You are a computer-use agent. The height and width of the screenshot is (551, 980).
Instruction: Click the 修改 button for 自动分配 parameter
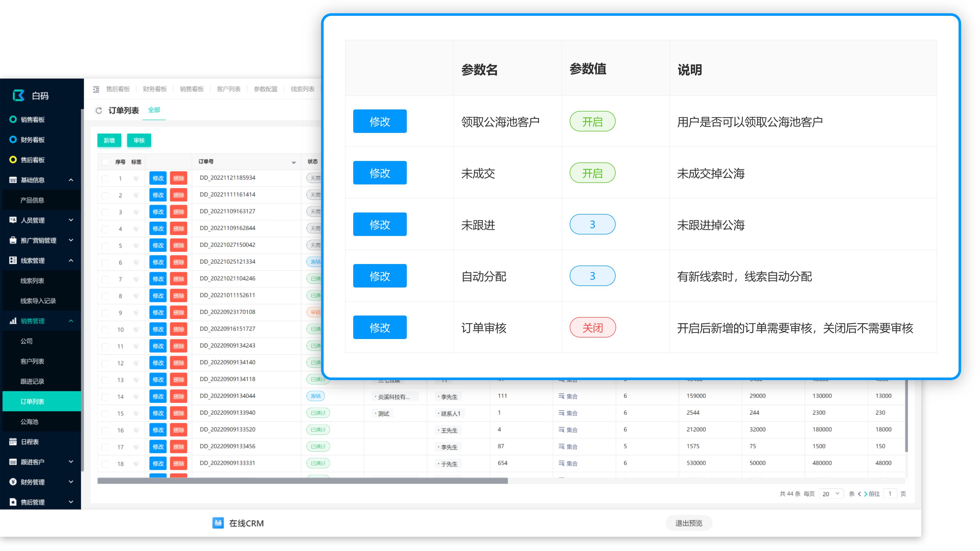pyautogui.click(x=379, y=276)
